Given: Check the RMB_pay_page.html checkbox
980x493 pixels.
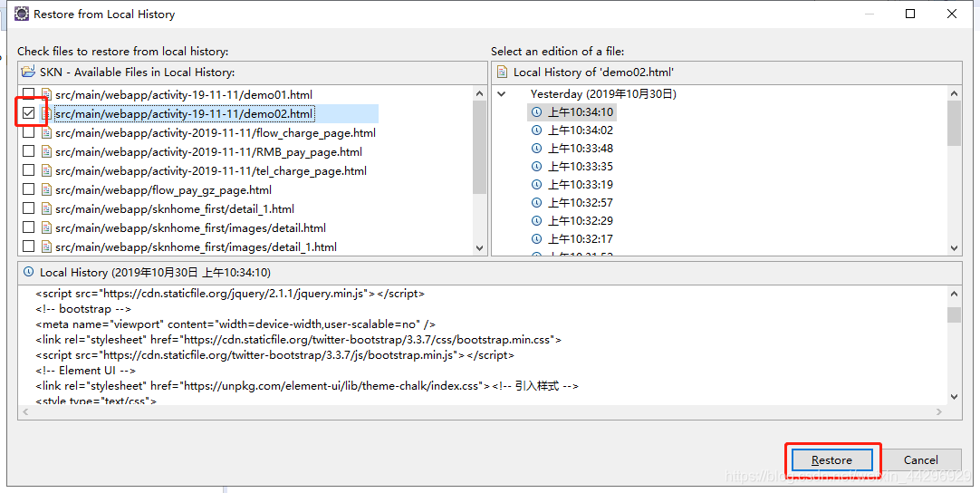Looking at the screenshot, I should coord(28,151).
